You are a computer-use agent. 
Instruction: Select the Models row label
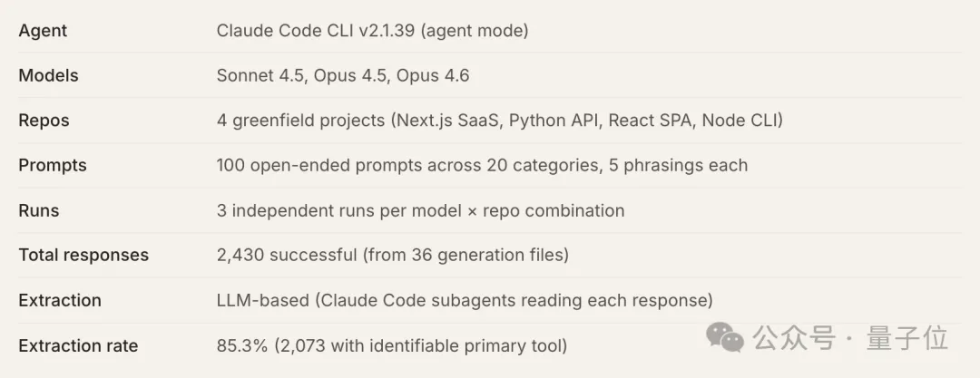[48, 75]
